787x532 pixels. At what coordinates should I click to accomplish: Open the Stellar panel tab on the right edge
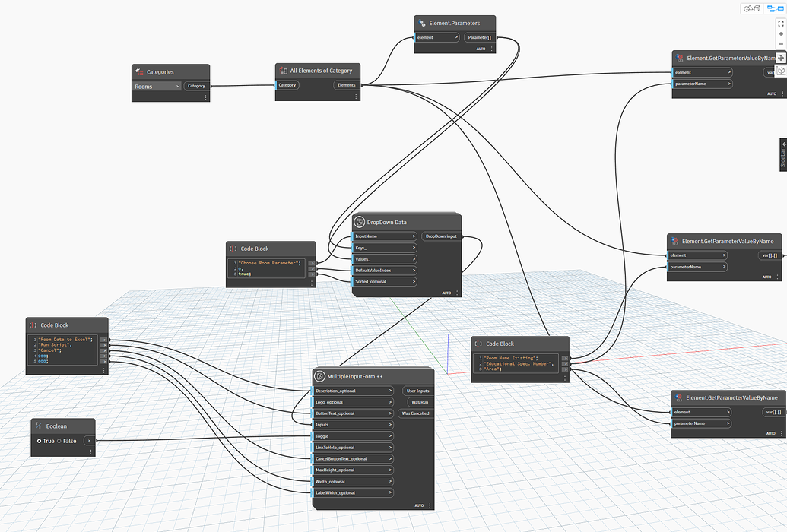[x=782, y=155]
